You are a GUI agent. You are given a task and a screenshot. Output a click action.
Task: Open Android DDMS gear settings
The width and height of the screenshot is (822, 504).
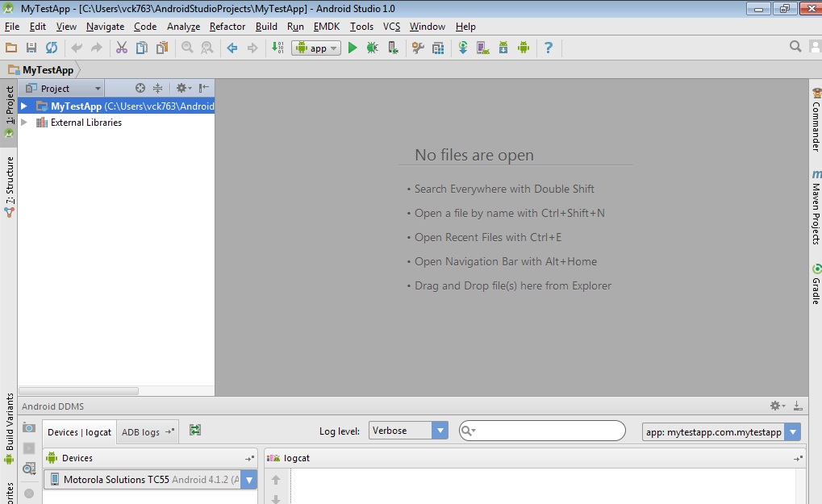pyautogui.click(x=777, y=406)
